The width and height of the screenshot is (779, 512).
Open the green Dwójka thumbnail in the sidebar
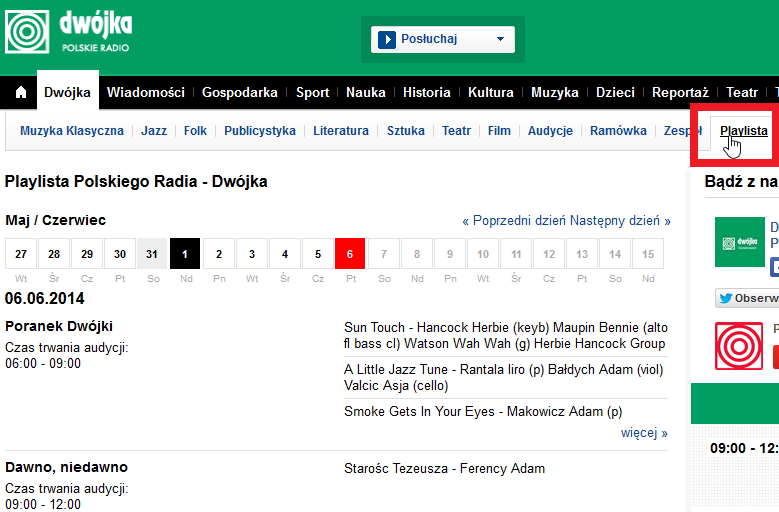point(740,242)
